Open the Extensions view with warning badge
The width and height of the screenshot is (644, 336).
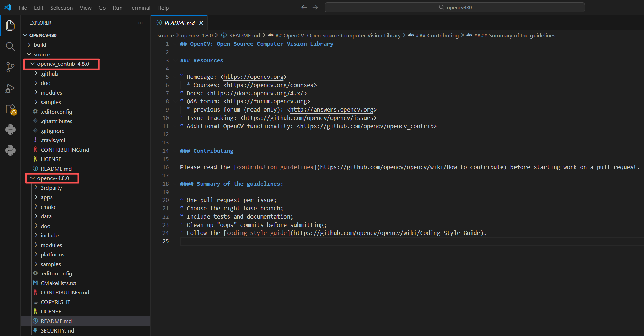coord(11,109)
